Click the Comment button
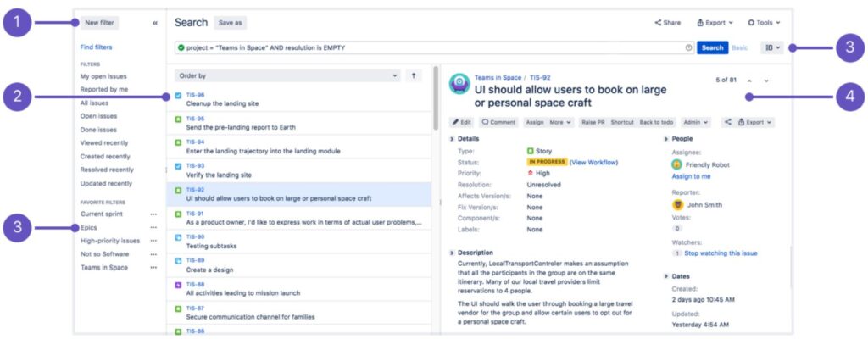The image size is (868, 339). coord(498,122)
